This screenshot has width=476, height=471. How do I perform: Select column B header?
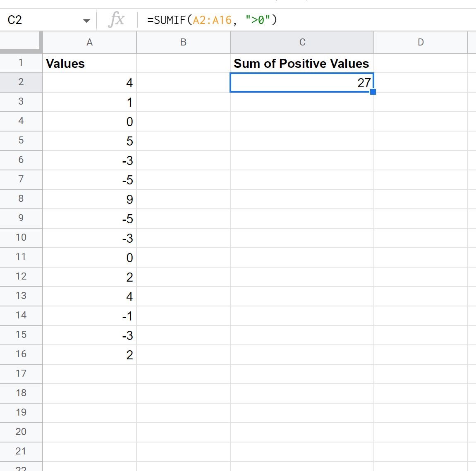[183, 42]
